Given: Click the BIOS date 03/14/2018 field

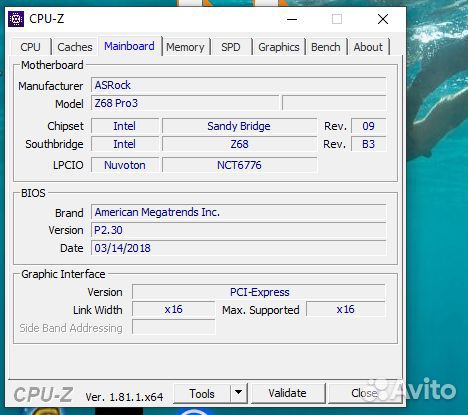Looking at the screenshot, I should click(x=239, y=248).
